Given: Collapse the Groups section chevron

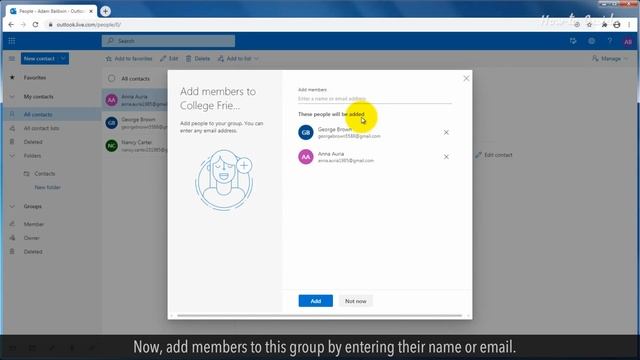Looking at the screenshot, I should coord(12,207).
